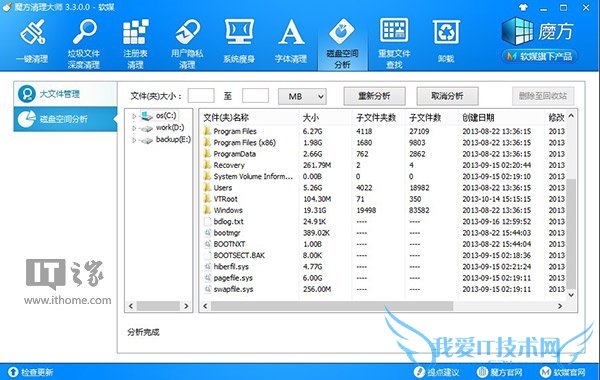
Task: Select the Program Files folder row
Action: [383, 131]
